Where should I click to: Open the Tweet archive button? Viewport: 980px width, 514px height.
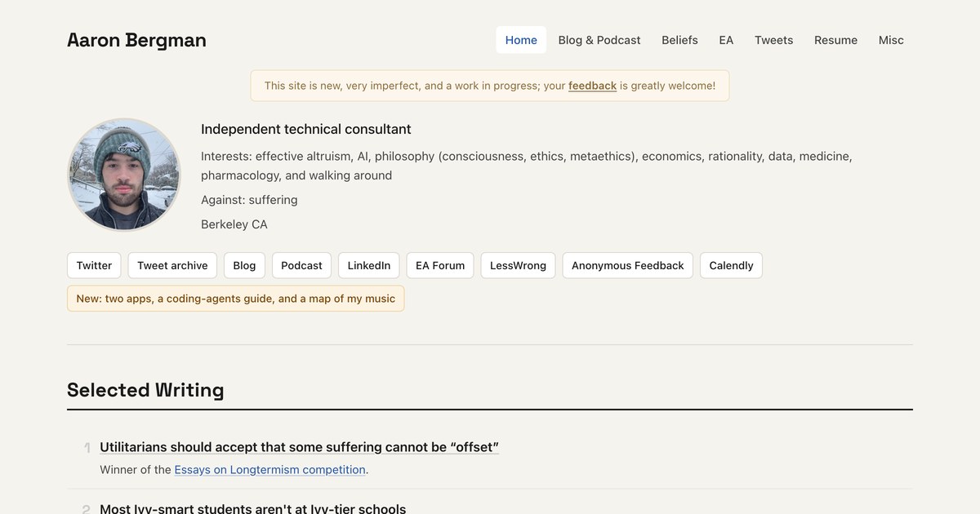click(172, 265)
